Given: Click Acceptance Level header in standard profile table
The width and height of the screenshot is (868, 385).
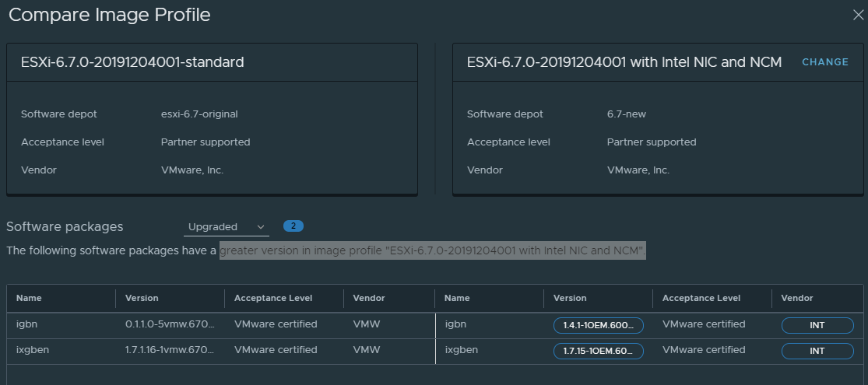Looking at the screenshot, I should tap(273, 298).
